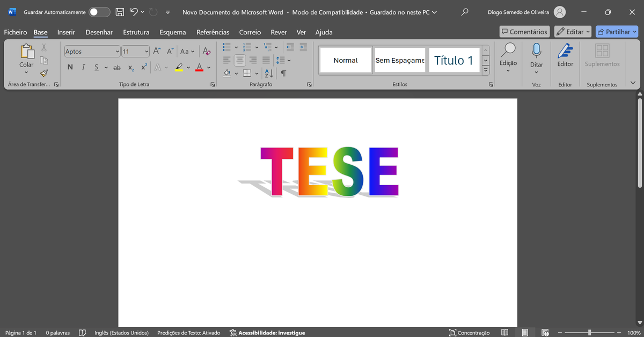Expand the Aptos font name list
This screenshot has width=644, height=337.
(117, 51)
